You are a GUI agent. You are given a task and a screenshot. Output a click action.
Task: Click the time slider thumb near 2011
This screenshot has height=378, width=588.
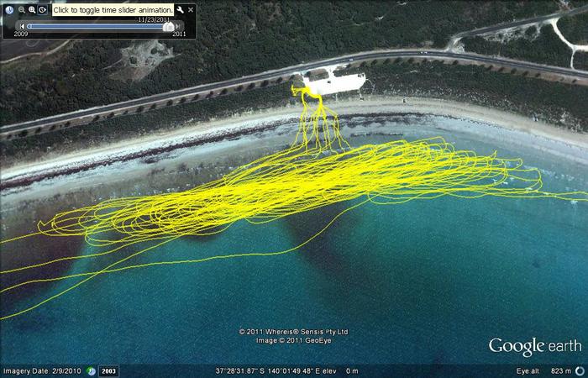pos(168,26)
